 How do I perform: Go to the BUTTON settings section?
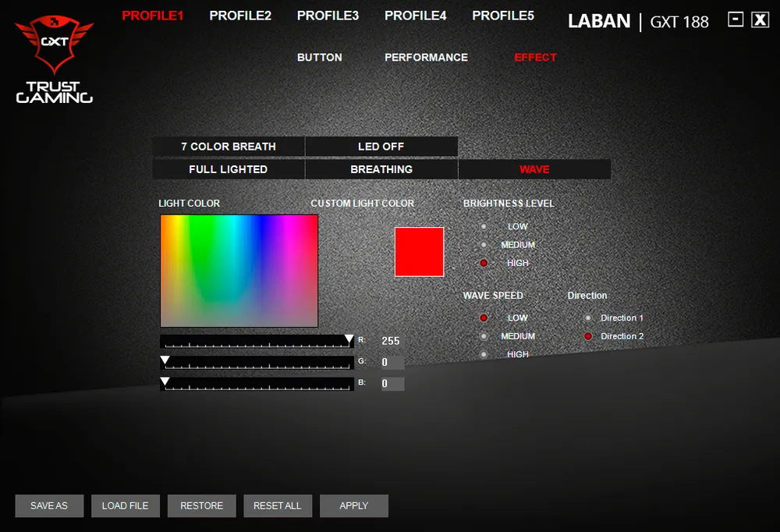[319, 57]
